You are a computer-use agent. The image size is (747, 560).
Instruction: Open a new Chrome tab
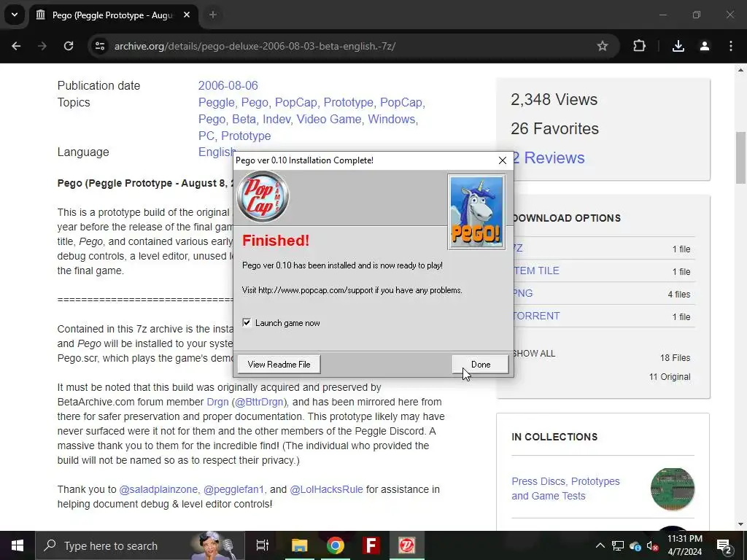[213, 15]
